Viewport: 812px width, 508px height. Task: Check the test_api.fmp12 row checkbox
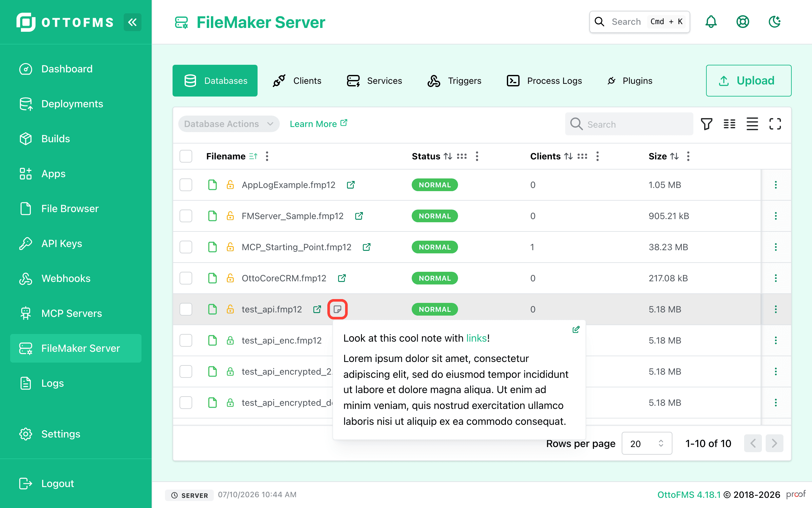(x=186, y=309)
